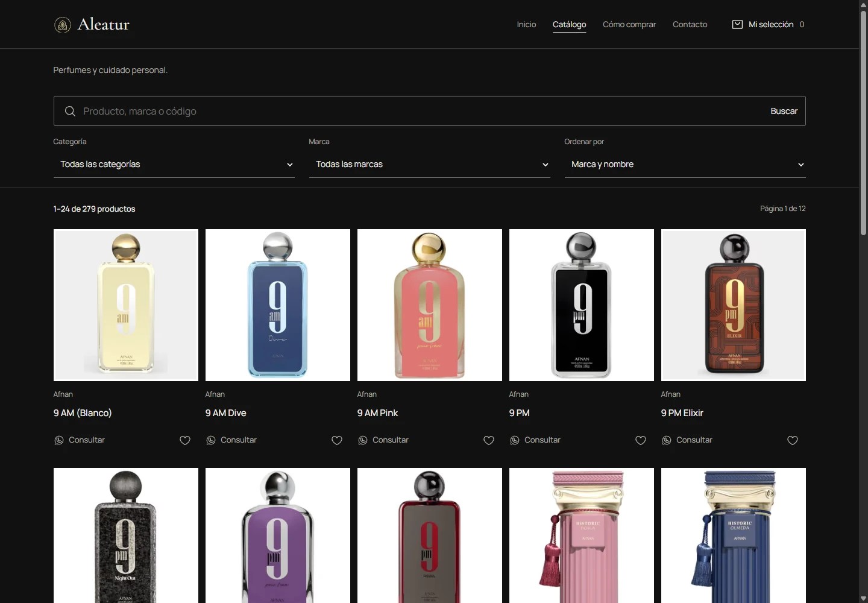Open the 9 AM (Blanco) product image
This screenshot has height=603, width=868.
[126, 305]
